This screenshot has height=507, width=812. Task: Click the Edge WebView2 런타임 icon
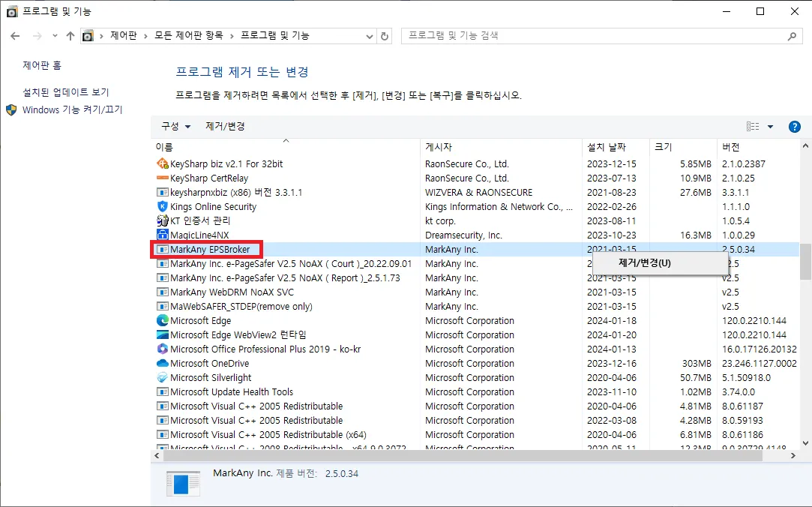[162, 335]
